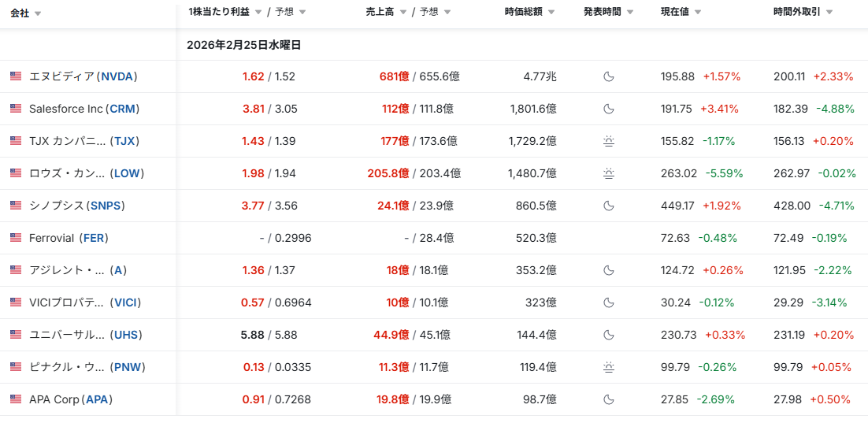Click the sunrise icon in TJX row

point(608,141)
